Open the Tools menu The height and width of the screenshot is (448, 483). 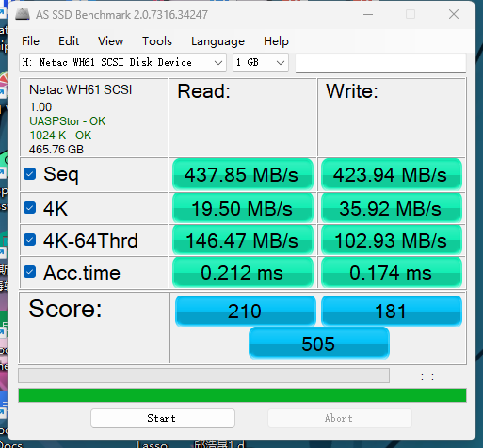157,41
